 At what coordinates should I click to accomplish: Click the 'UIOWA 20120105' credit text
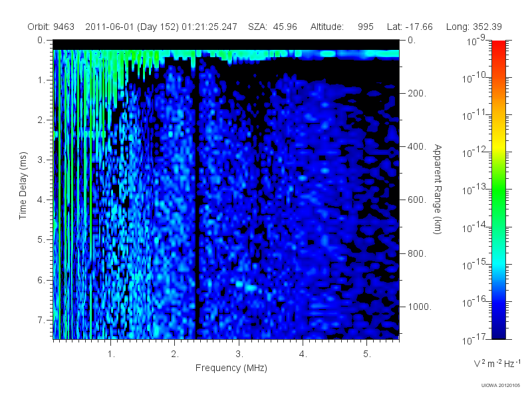(x=501, y=385)
